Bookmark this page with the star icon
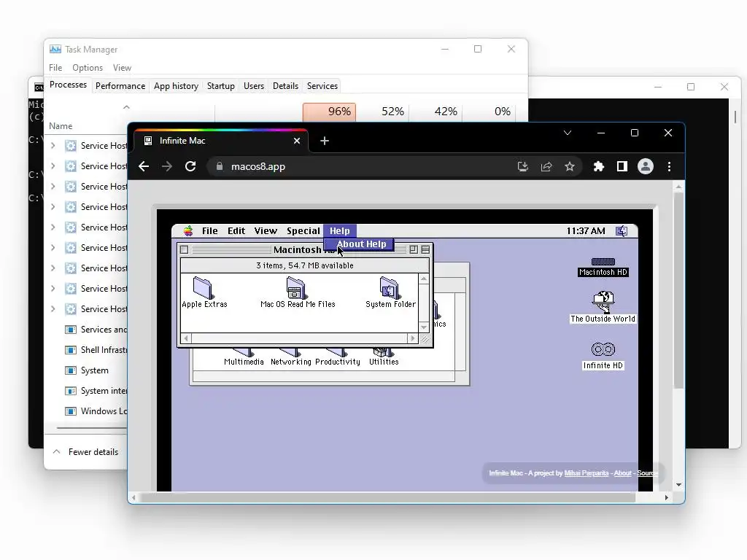The image size is (747, 560). tap(570, 166)
